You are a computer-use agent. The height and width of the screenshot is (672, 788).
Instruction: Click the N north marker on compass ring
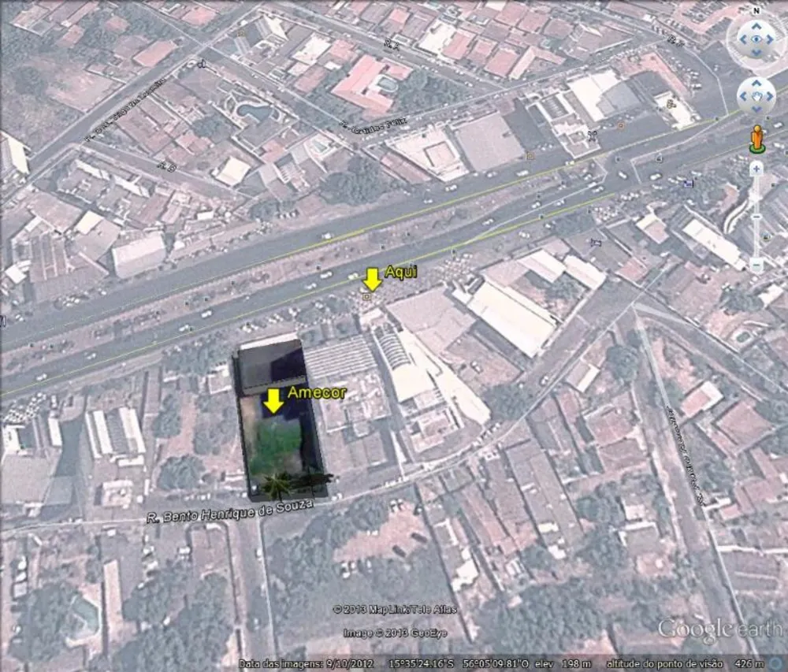coord(756,10)
